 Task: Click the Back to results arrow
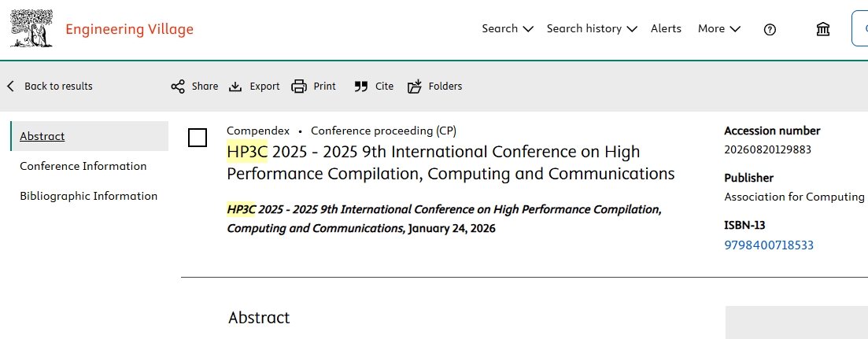(11, 87)
